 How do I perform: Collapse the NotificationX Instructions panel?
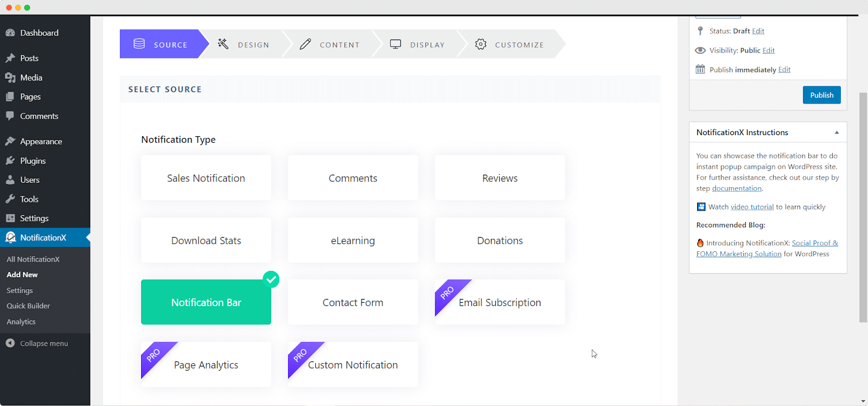point(837,132)
